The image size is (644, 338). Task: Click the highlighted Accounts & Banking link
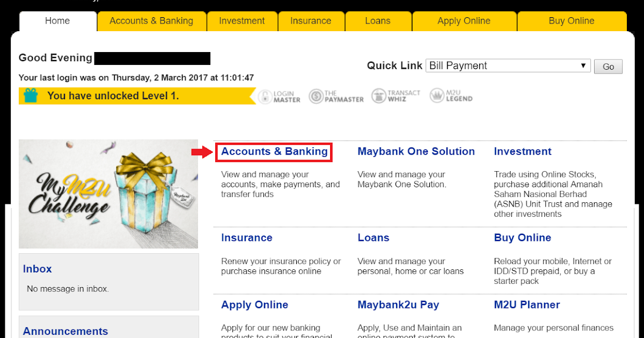tap(274, 152)
